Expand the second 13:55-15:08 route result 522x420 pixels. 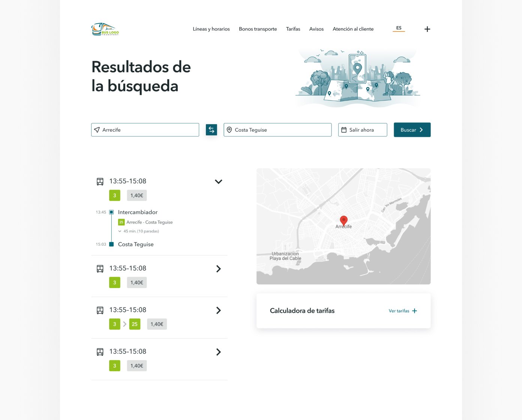[x=219, y=268]
